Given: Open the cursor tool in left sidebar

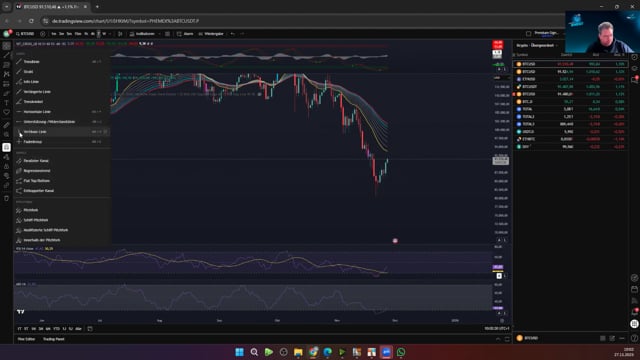Looking at the screenshot, I should click(7, 46).
